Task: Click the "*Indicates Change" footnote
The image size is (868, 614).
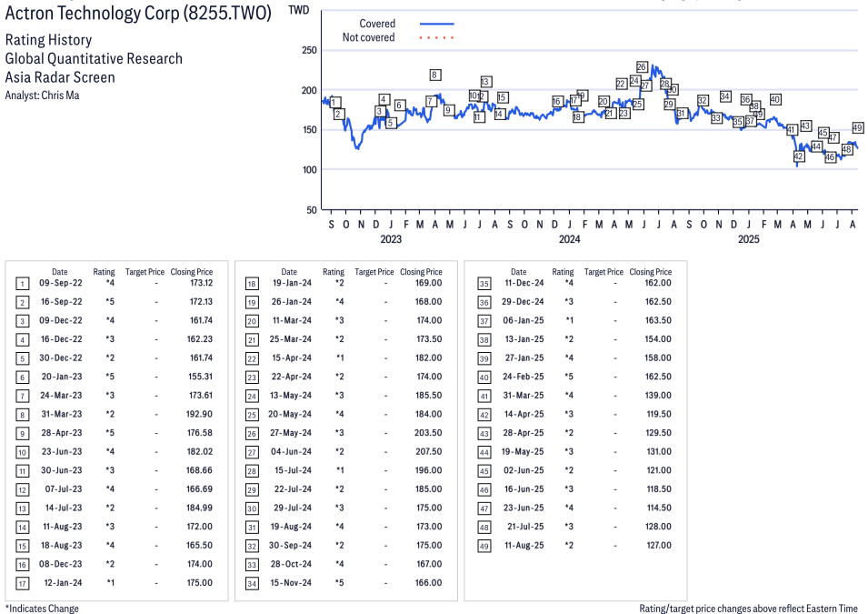Action: point(42,609)
